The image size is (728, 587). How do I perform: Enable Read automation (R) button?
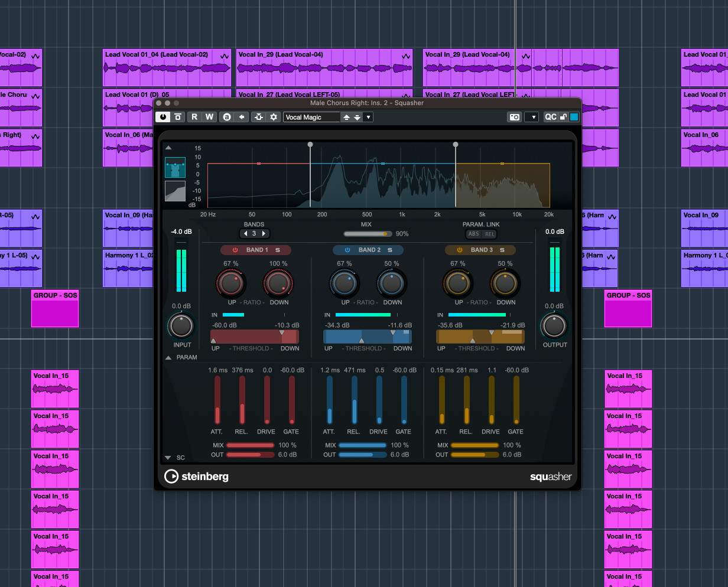click(x=194, y=117)
